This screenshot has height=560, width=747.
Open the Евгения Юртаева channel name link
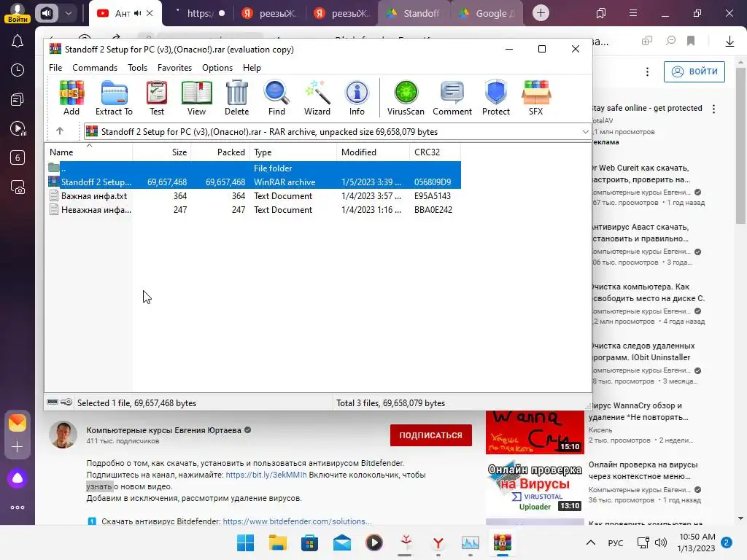163,430
